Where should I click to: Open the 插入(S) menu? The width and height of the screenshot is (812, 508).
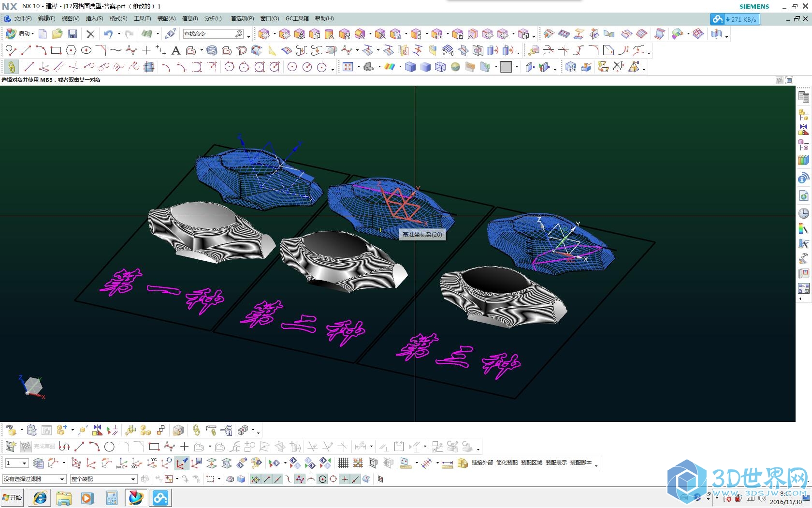point(94,18)
